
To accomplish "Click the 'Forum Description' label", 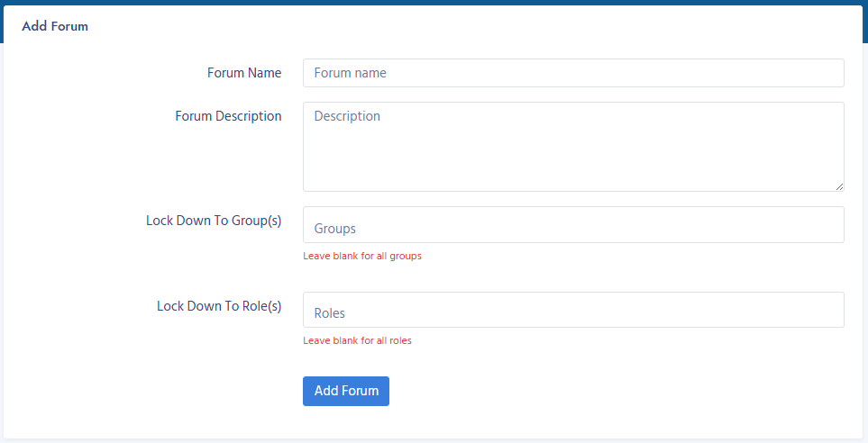I will (x=228, y=116).
